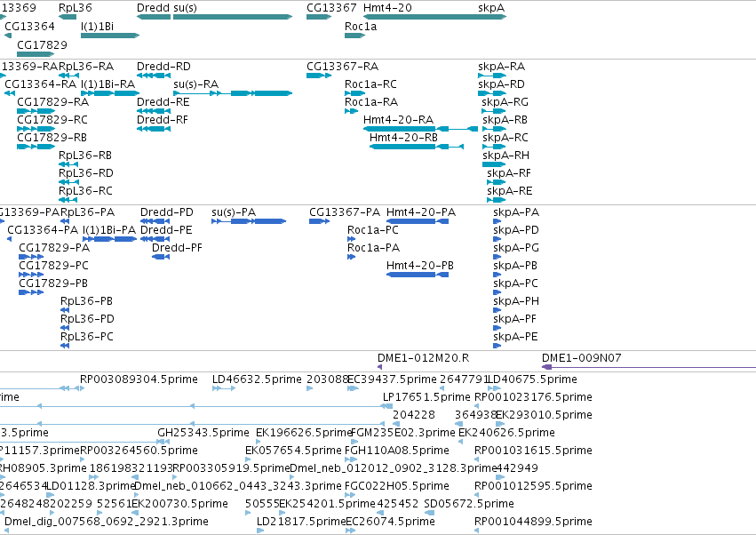Select the DME1-009N07 clone feature
The height and width of the screenshot is (535, 756).
pos(649,367)
